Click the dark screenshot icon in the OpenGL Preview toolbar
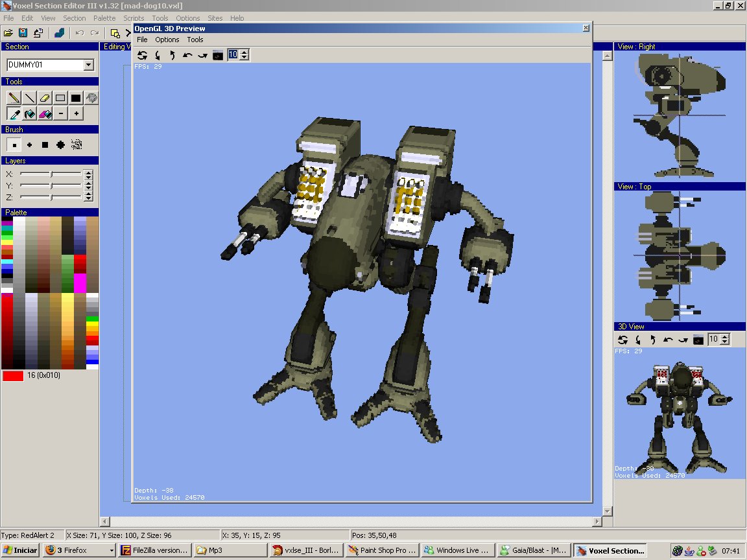This screenshot has width=747, height=560. pyautogui.click(x=218, y=55)
